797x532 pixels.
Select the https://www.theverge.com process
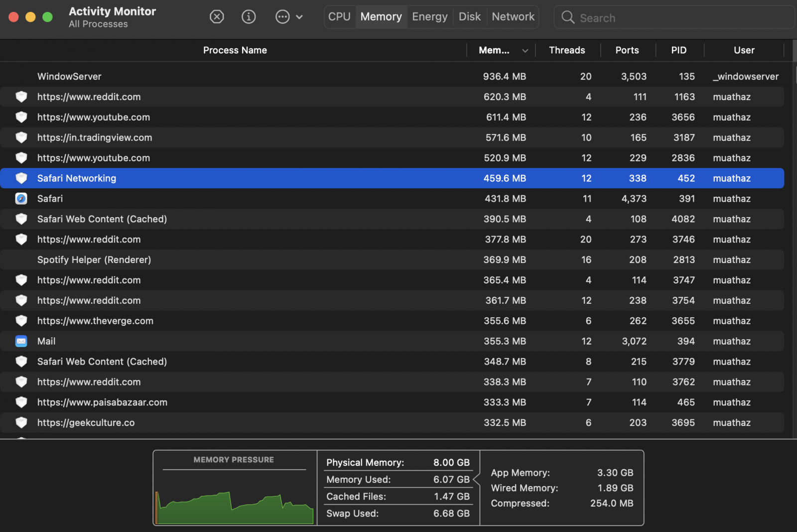tap(392, 321)
